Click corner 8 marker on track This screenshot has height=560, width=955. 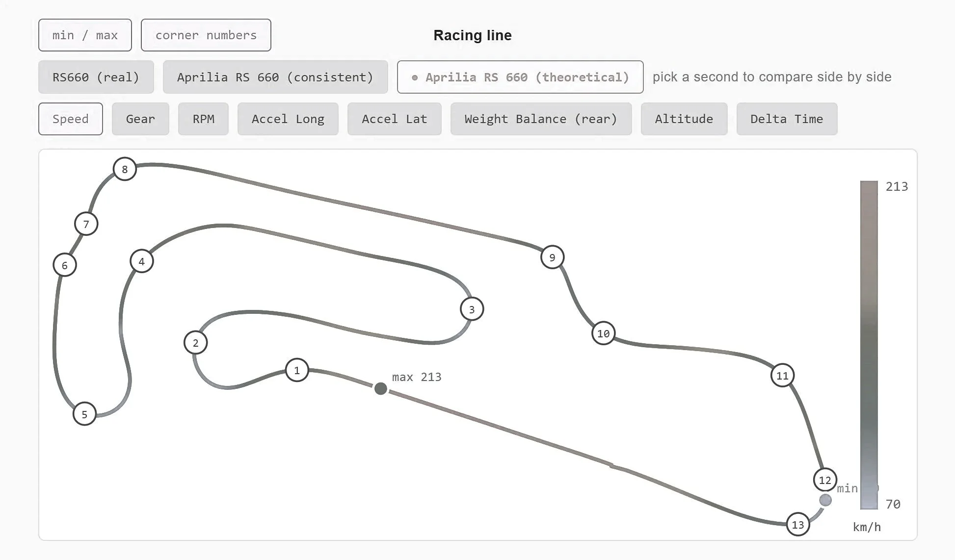[125, 169]
